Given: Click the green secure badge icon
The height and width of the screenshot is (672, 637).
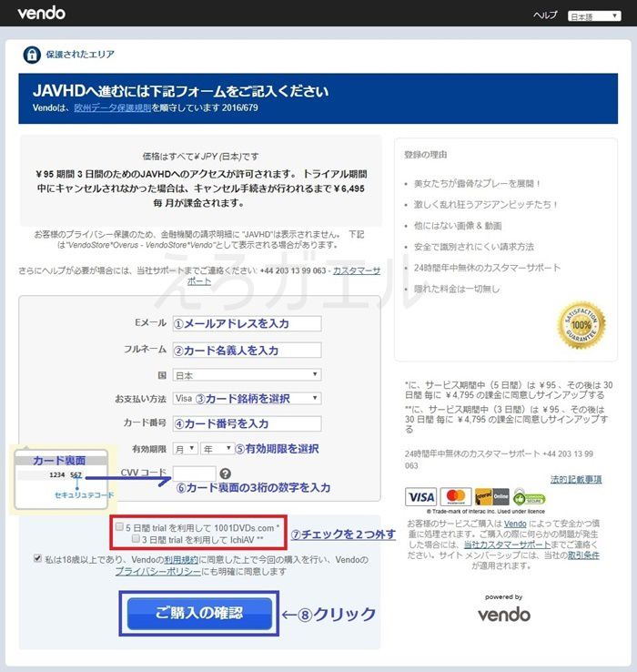Looking at the screenshot, I should (530, 497).
